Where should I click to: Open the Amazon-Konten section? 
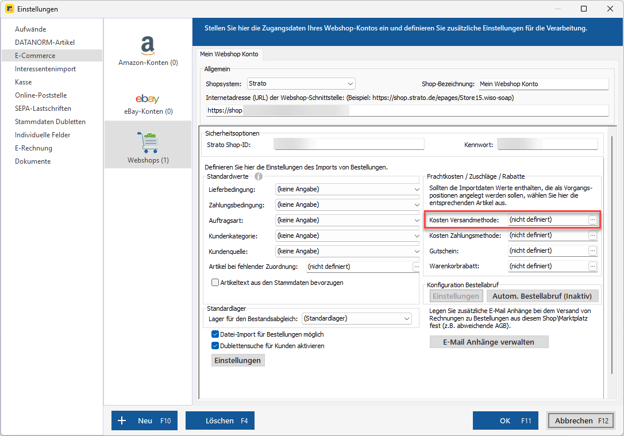point(148,50)
